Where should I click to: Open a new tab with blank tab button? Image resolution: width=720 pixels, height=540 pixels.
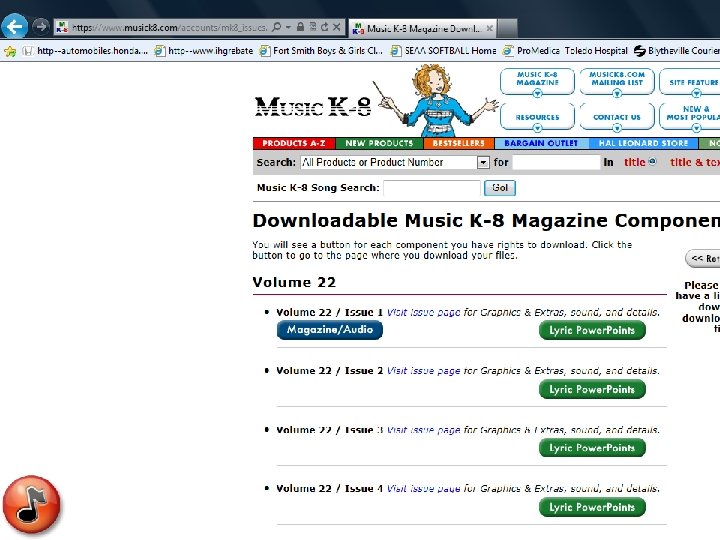coord(507,28)
